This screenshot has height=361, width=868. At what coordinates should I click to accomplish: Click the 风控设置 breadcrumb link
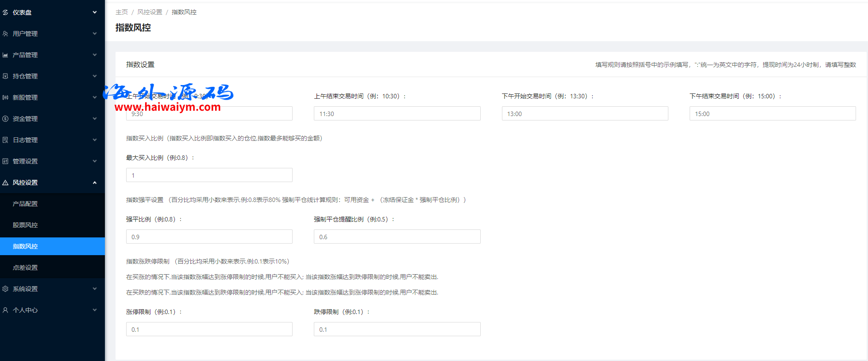tap(150, 12)
